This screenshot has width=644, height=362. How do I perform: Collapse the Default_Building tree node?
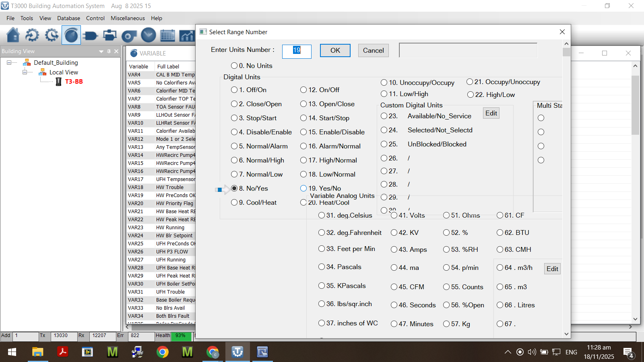coord(9,63)
